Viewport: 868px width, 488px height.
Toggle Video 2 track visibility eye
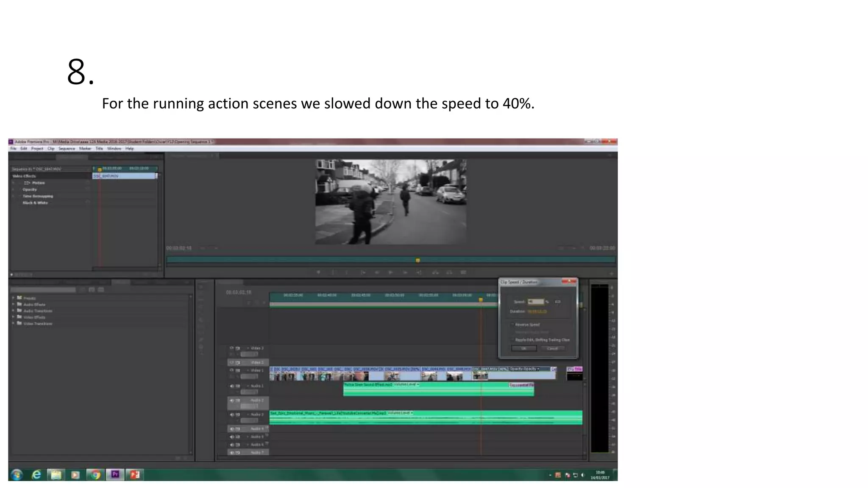(x=231, y=363)
